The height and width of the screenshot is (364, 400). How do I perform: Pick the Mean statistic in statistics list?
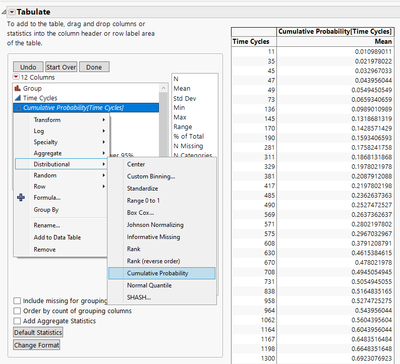pos(182,88)
